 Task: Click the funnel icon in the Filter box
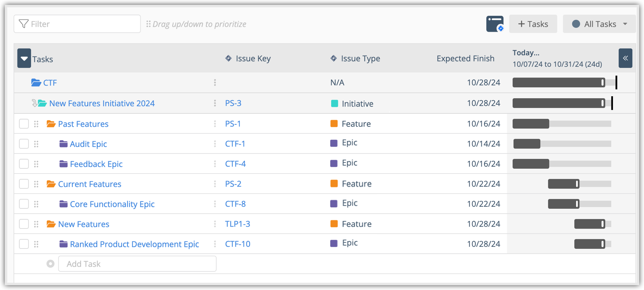point(24,24)
